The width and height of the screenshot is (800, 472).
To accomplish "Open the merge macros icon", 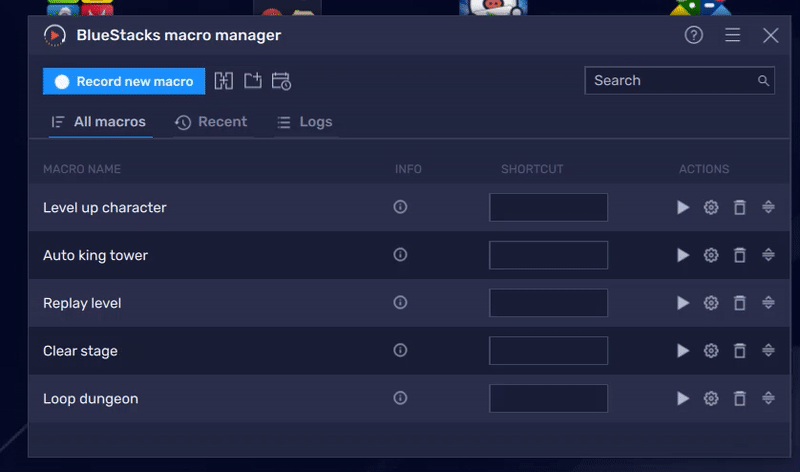I will (223, 81).
